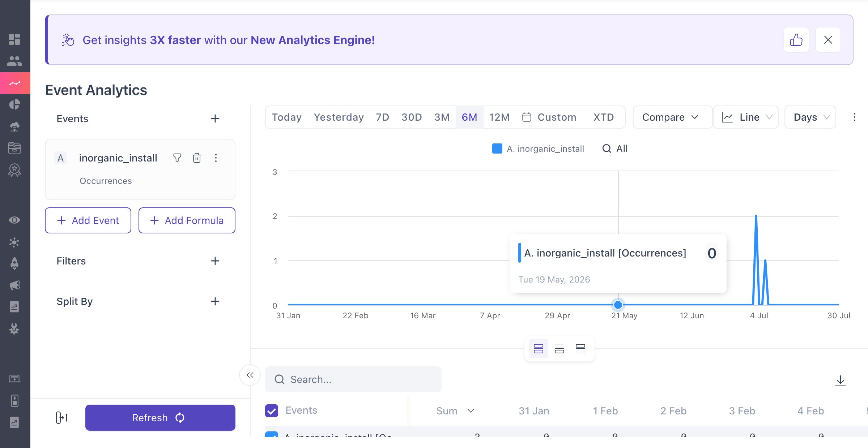Image resolution: width=868 pixels, height=448 pixels.
Task: Click the sidebar collapse icon beside Refresh
Action: point(61,418)
